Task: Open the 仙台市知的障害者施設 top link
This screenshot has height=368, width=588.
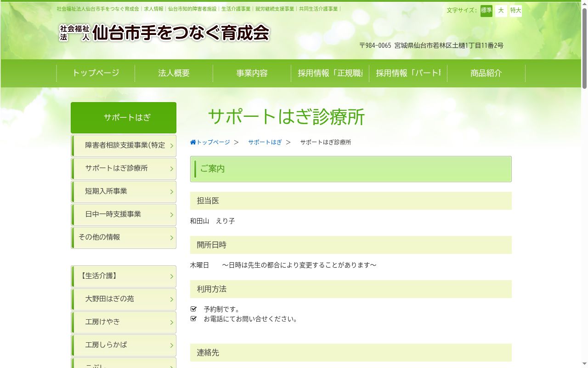Action: (x=192, y=9)
